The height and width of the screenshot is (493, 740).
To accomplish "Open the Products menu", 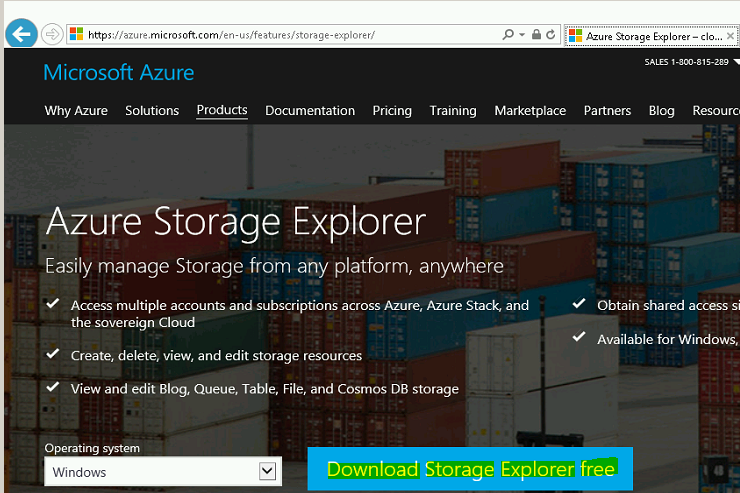I will [222, 110].
